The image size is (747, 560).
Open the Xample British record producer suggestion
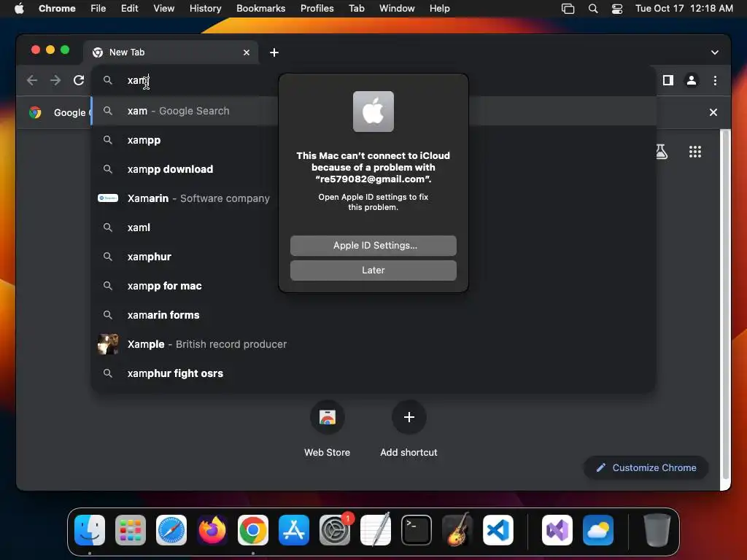point(373,344)
